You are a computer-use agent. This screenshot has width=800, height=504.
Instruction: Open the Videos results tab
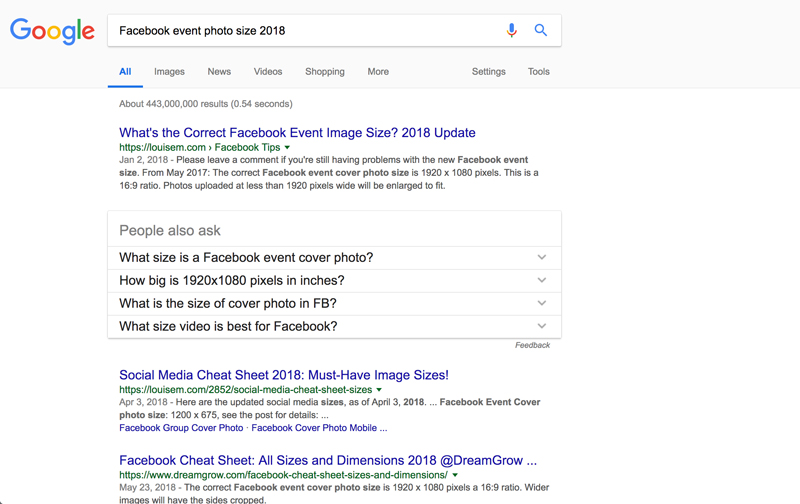click(268, 72)
